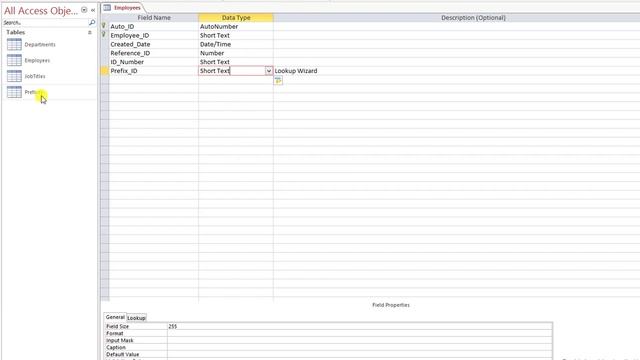Image resolution: width=640 pixels, height=360 pixels.
Task: Click the Field Name column header
Action: 154,18
